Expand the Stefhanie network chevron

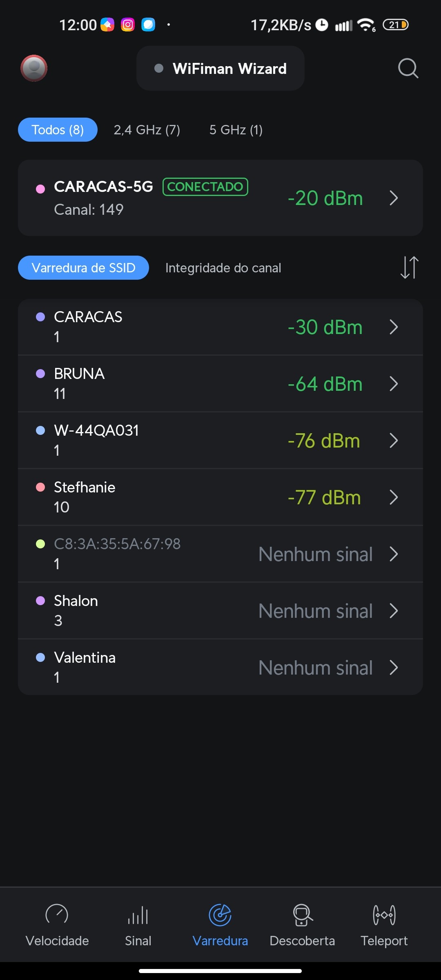point(393,497)
